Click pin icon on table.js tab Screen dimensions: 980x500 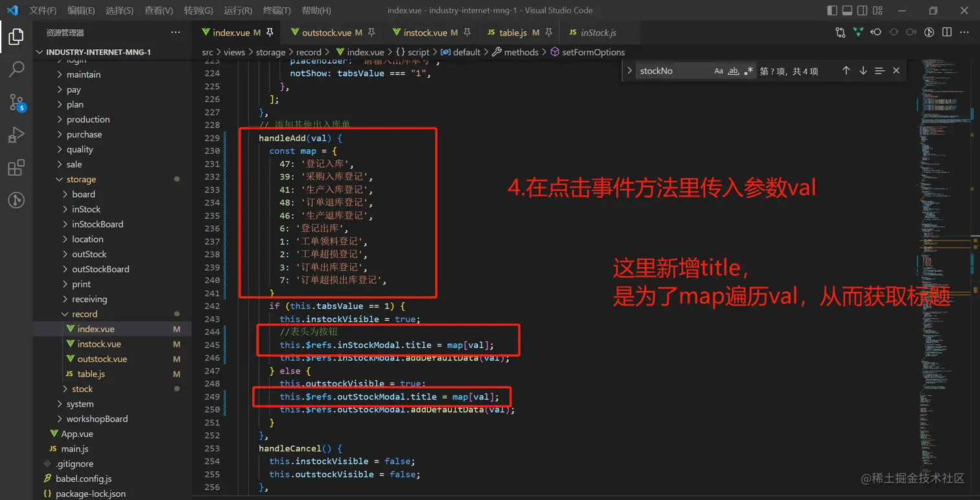pyautogui.click(x=549, y=32)
